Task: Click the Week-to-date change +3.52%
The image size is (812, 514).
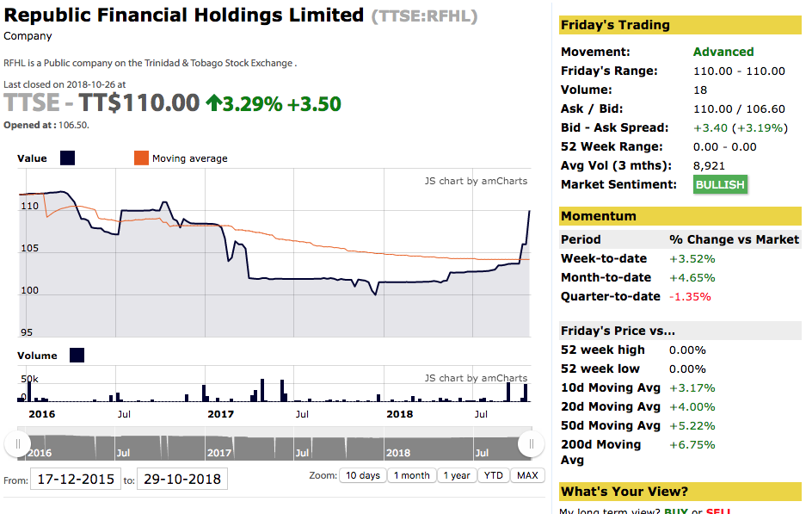Action: tap(692, 258)
